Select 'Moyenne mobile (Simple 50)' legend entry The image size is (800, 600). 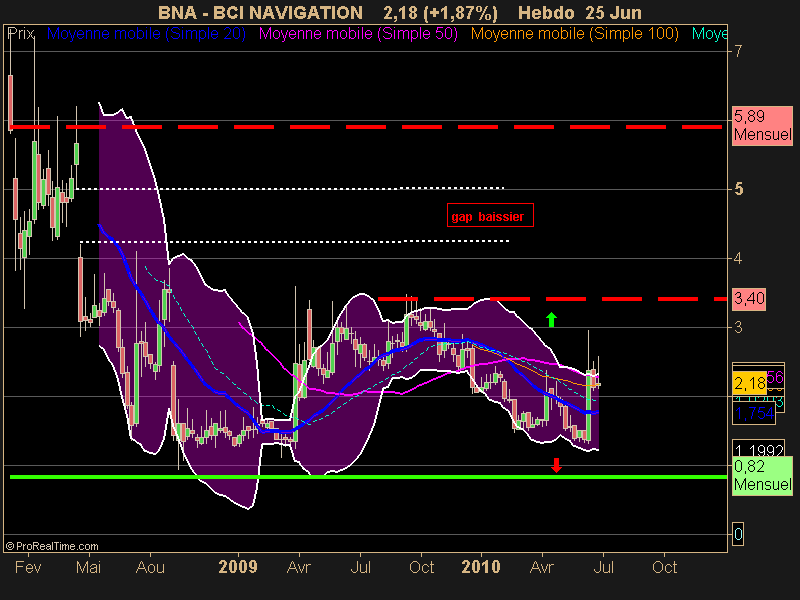(358, 34)
